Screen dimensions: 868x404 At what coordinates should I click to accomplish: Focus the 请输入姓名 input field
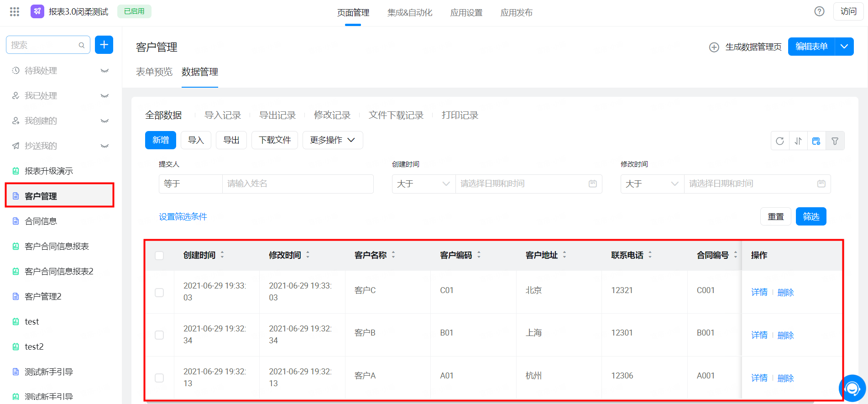click(298, 184)
